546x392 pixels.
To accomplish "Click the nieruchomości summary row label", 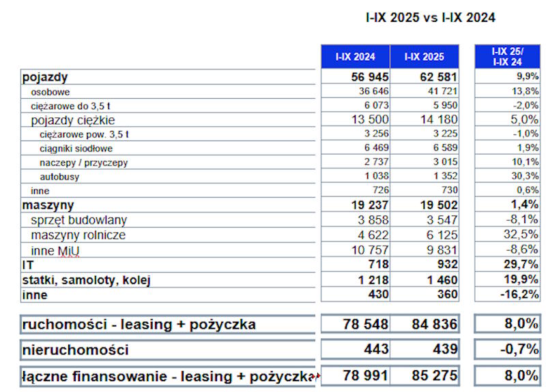I will pos(75,350).
